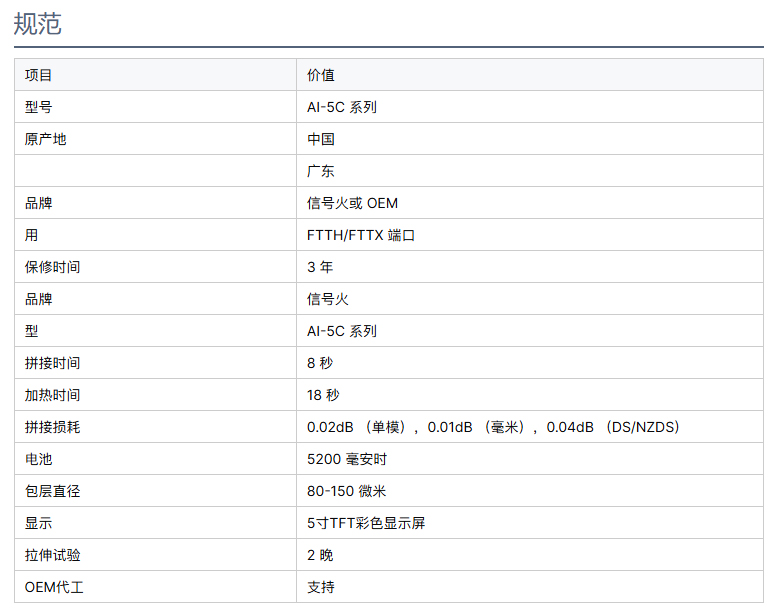Select the 中国 value cell

321,139
